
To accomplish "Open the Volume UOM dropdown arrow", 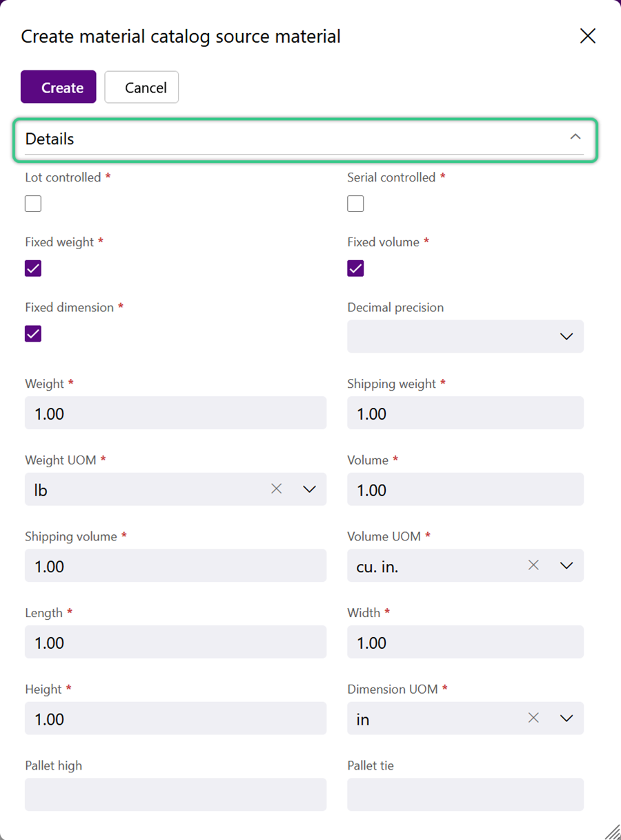I will [x=566, y=566].
